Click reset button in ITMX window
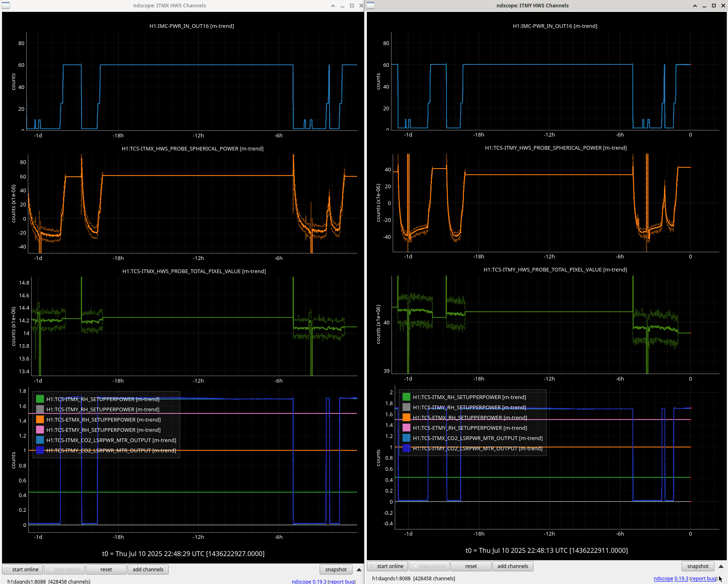 pos(106,569)
